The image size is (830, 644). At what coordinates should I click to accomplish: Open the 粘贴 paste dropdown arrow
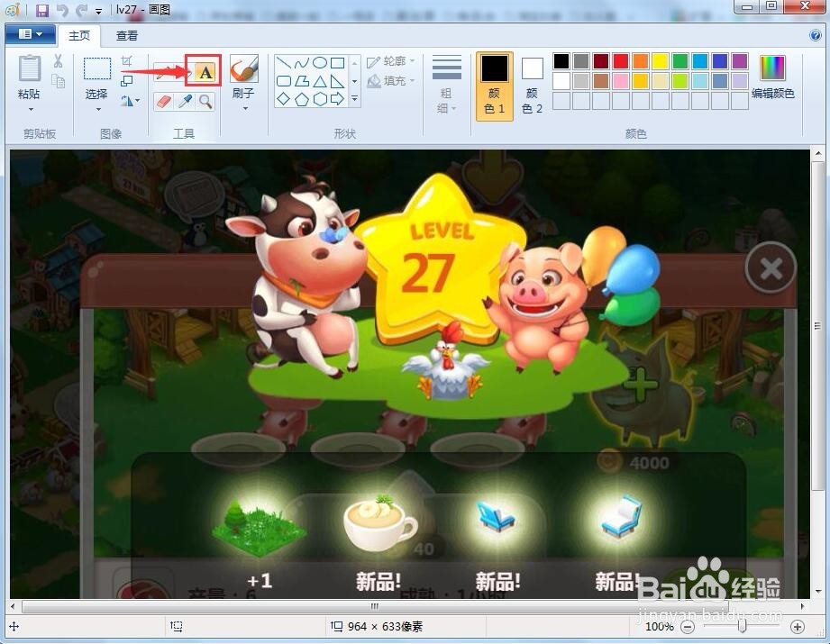(31, 110)
